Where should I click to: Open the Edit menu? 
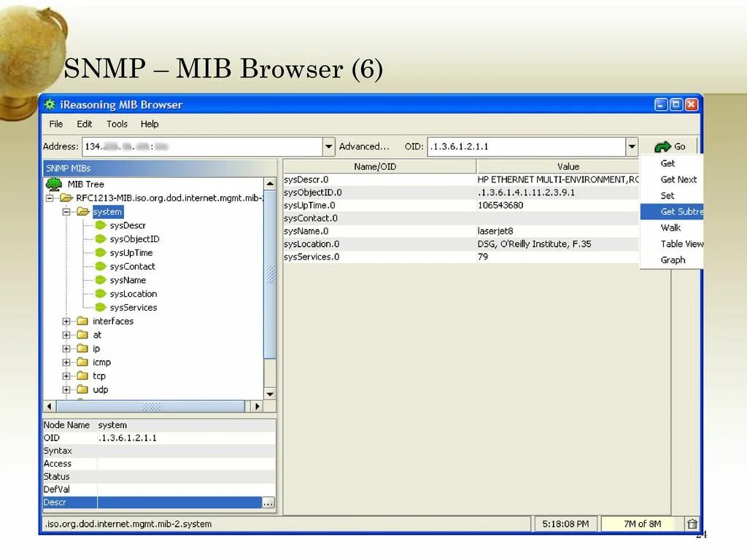coord(85,124)
